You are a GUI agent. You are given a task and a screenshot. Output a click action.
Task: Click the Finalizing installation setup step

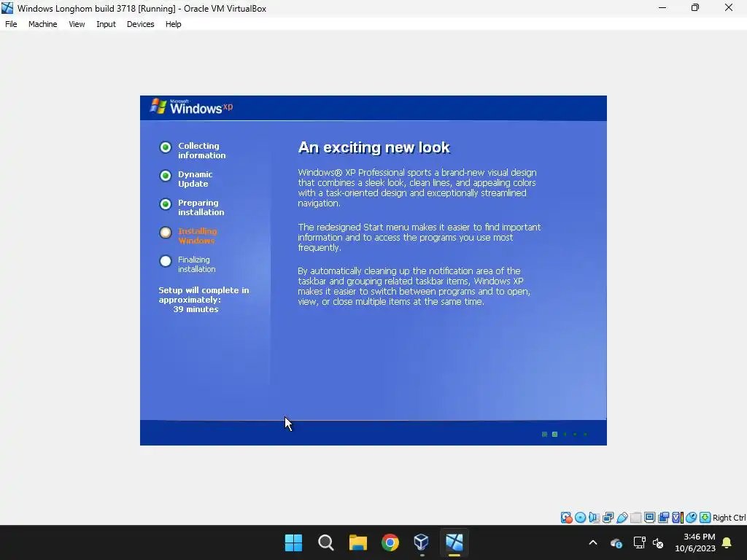coord(187,264)
